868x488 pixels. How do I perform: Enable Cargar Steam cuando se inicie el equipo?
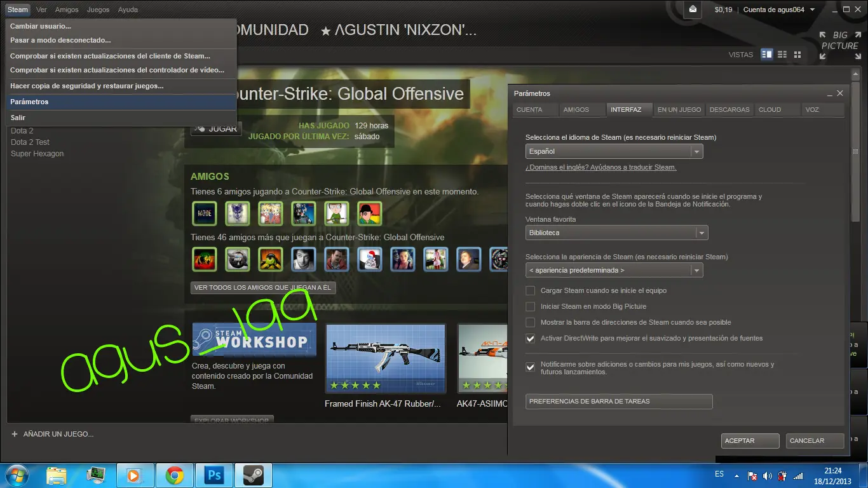coord(530,290)
